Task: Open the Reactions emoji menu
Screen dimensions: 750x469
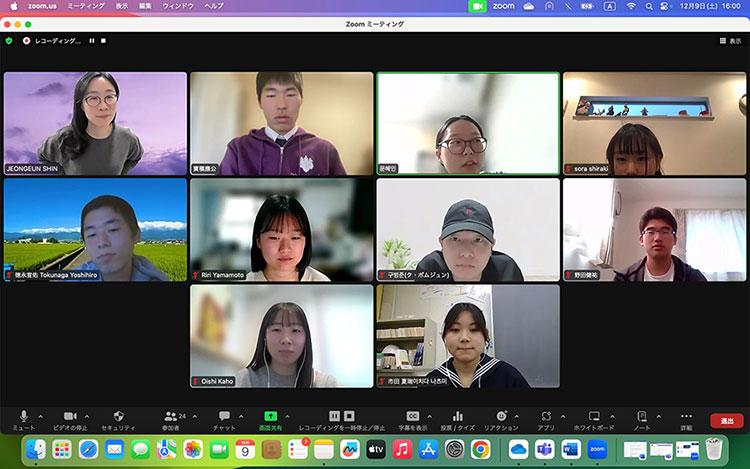Action: [x=501, y=416]
